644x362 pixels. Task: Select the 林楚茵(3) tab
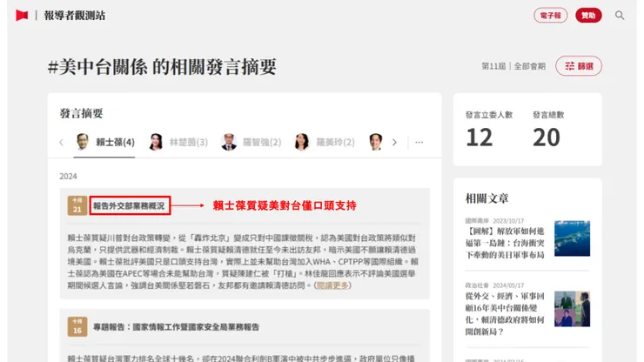(x=178, y=142)
